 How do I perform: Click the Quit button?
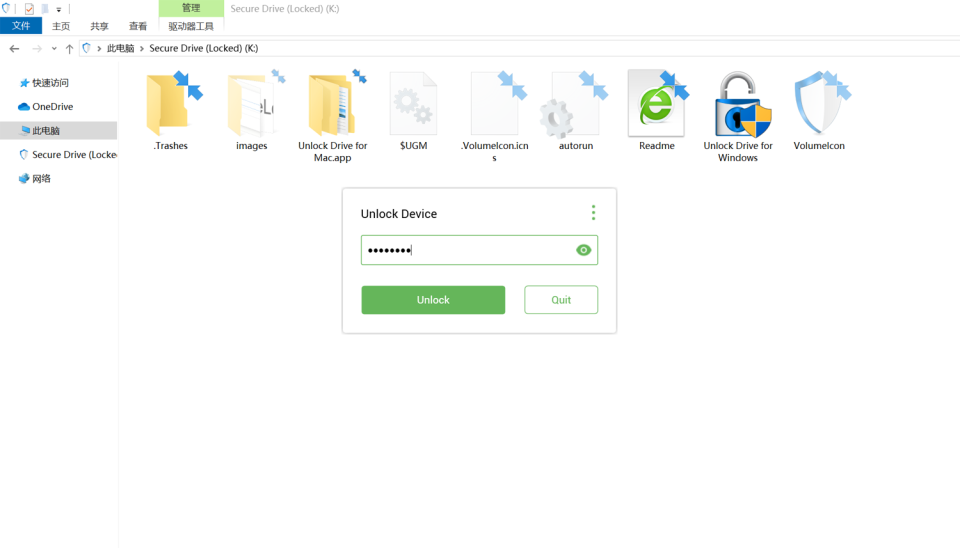point(561,300)
